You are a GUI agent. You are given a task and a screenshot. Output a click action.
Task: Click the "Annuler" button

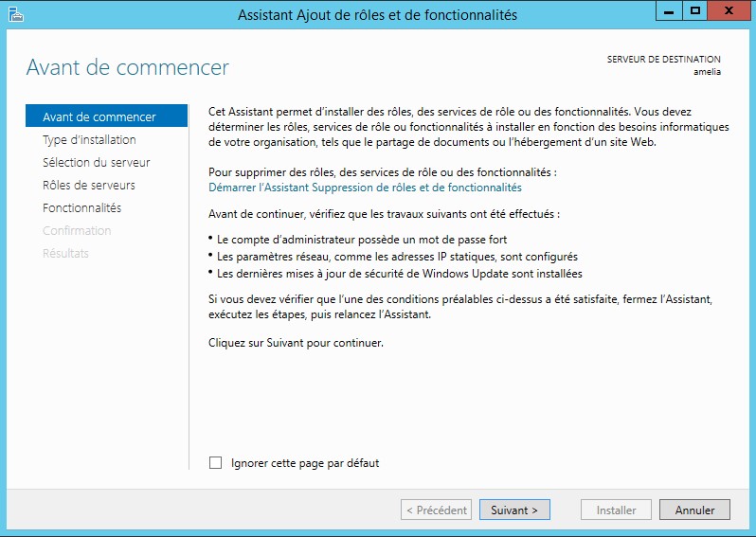[x=694, y=510]
